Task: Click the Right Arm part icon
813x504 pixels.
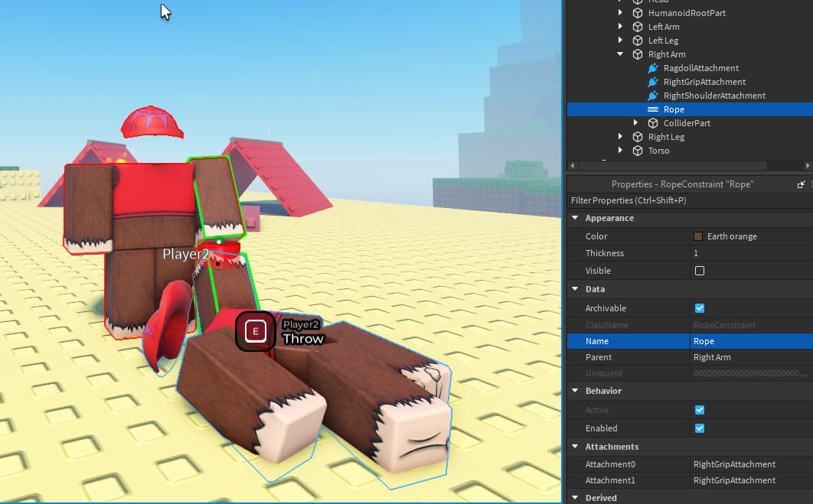Action: coord(638,54)
